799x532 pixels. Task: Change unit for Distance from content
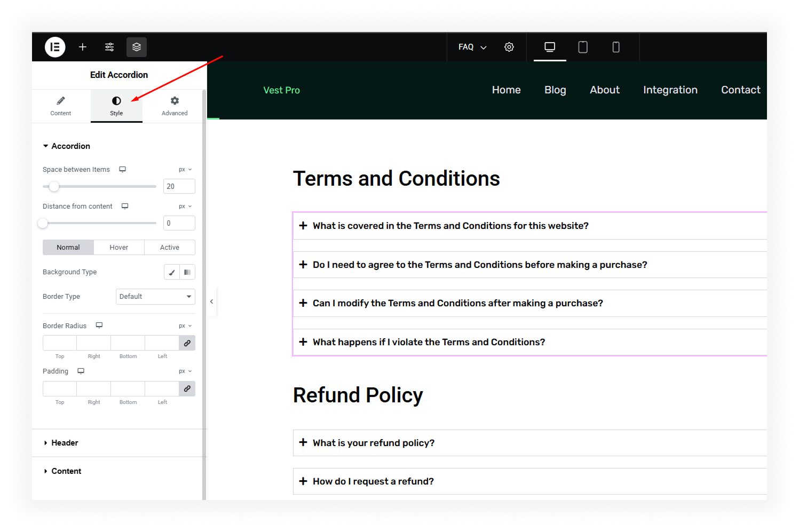click(185, 207)
